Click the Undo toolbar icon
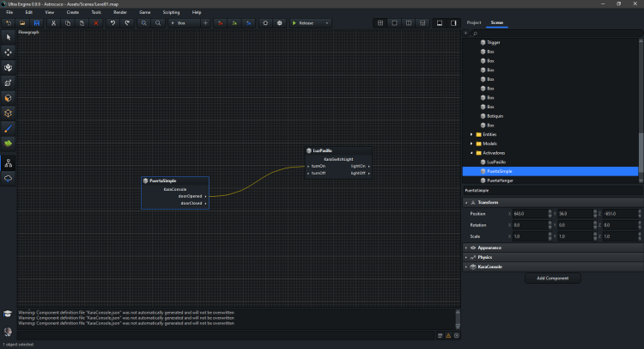This screenshot has height=349, width=644. tap(112, 22)
